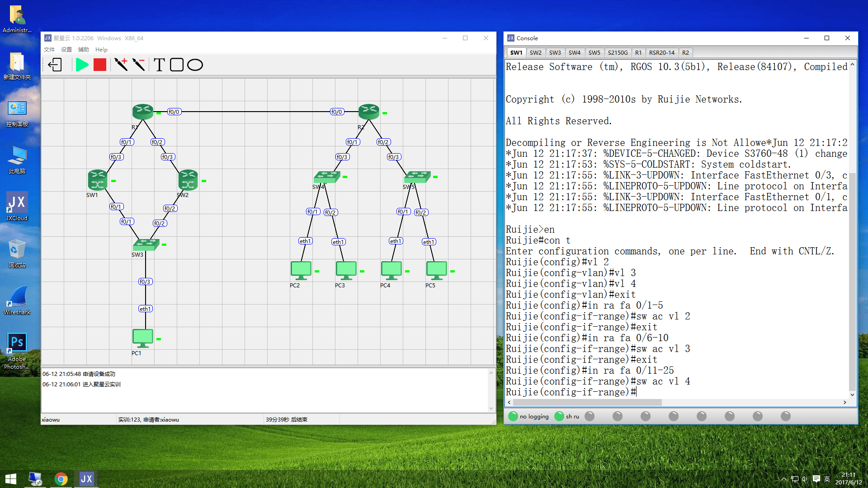Open the Help menu
This screenshot has height=488, width=868.
tap(101, 50)
